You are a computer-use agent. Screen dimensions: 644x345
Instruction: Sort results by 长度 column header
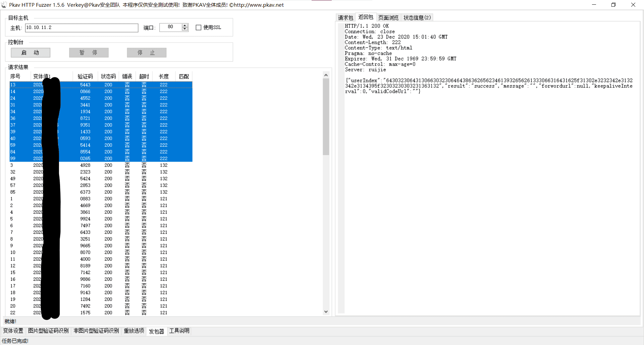coord(164,76)
